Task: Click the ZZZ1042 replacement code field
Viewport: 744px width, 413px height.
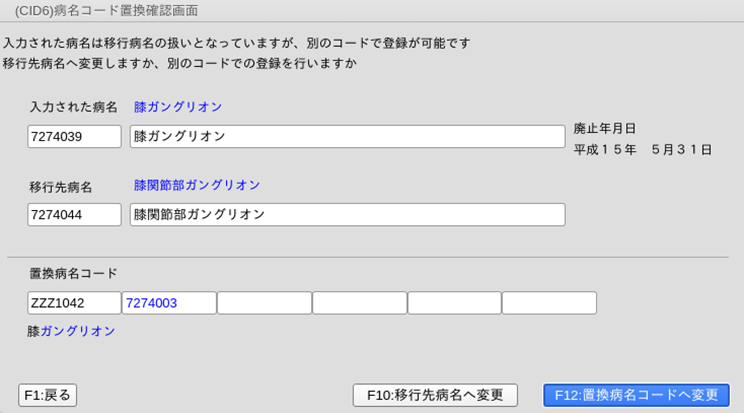Action: [x=74, y=303]
